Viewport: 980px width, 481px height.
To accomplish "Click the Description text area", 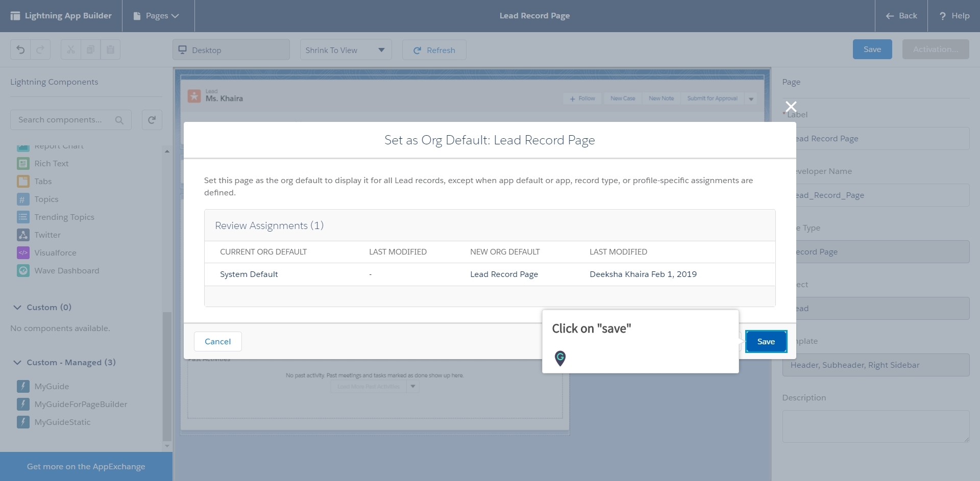I will [x=876, y=426].
